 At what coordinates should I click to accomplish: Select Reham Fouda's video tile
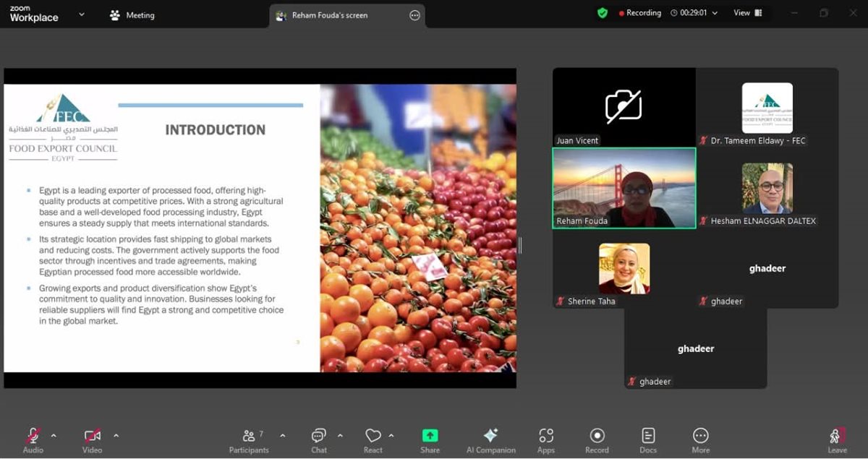coord(624,188)
